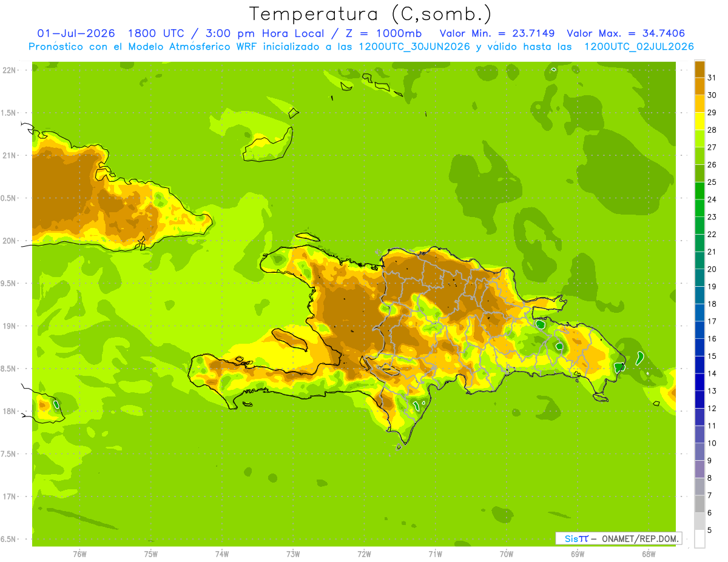This screenshot has height=562, width=728.
Task: Click the "Valor Min. = 23.7149" value
Action: coord(497,33)
